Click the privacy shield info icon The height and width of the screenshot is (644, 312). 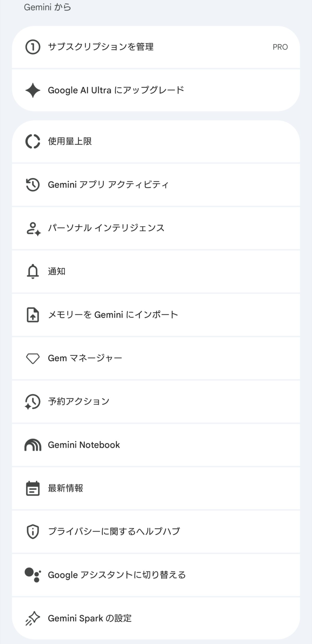click(33, 532)
